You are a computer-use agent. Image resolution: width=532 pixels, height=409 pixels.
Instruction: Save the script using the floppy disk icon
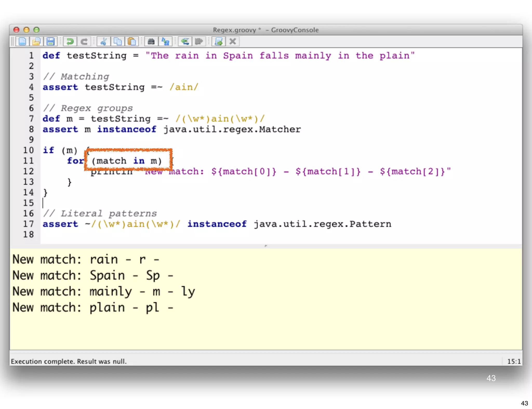pos(50,42)
